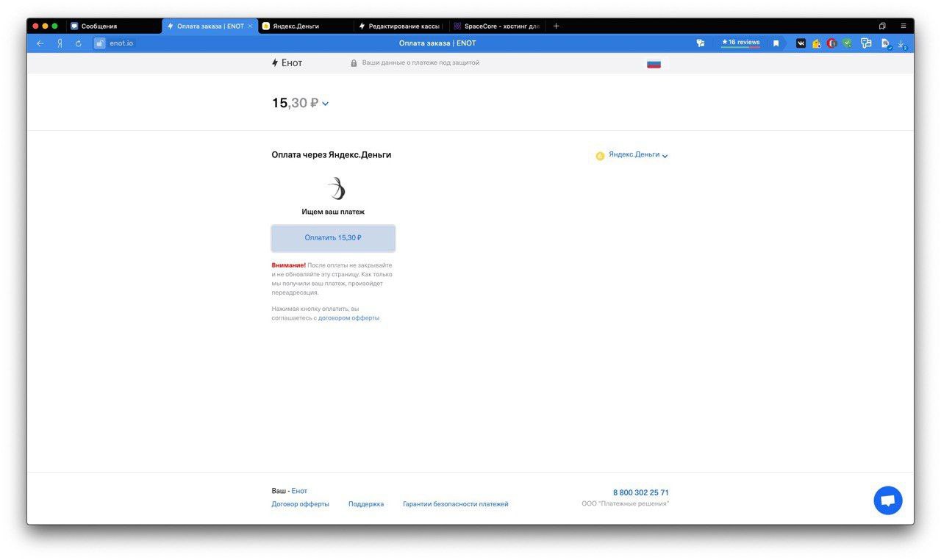Switch to the Редактирование кассы tab
This screenshot has width=941, height=560.
[401, 26]
